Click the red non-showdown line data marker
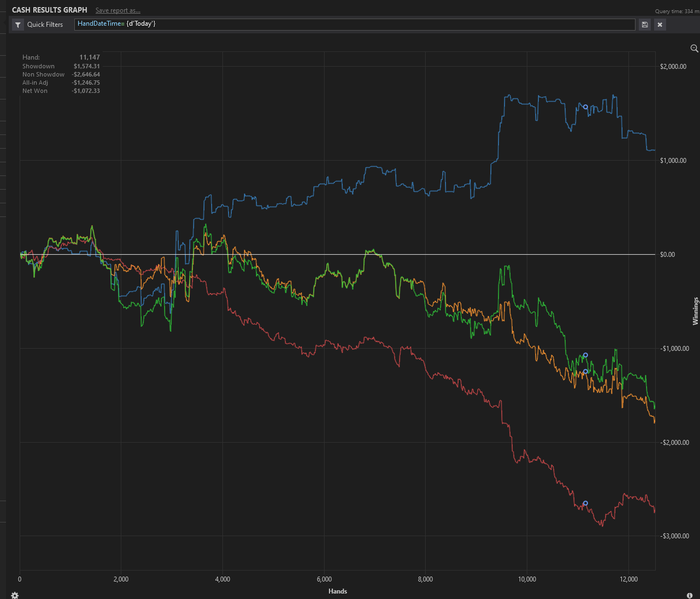 [585, 503]
